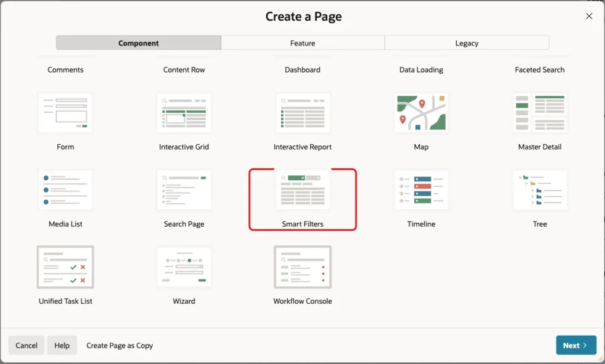Viewport: 605px width, 364px height.
Task: Click Create Page as Copy
Action: click(x=119, y=346)
